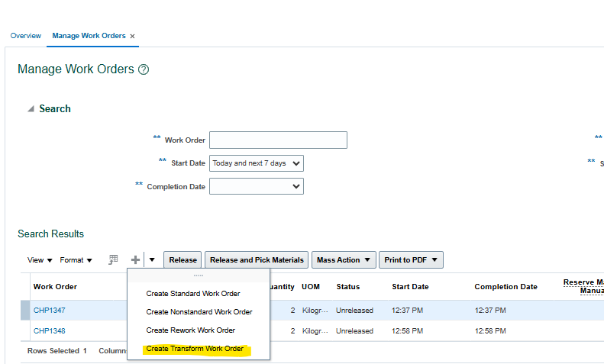Viewport: 604px width, 364px height.
Task: Click Release and Pick Materials button
Action: (x=257, y=260)
